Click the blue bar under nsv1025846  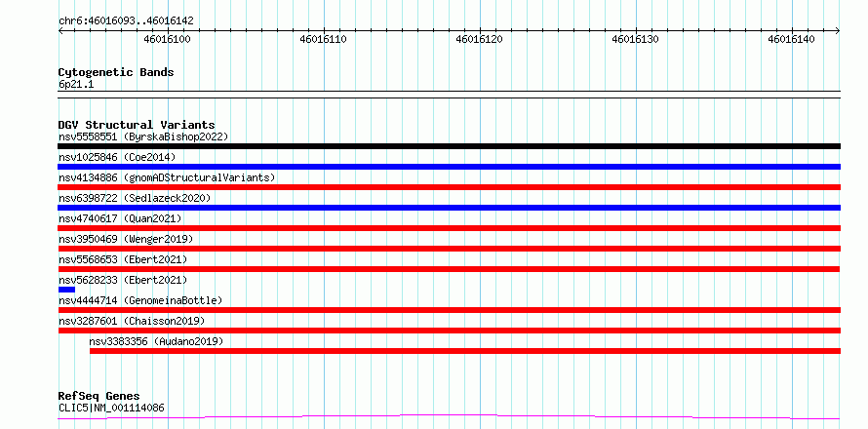[x=449, y=167]
